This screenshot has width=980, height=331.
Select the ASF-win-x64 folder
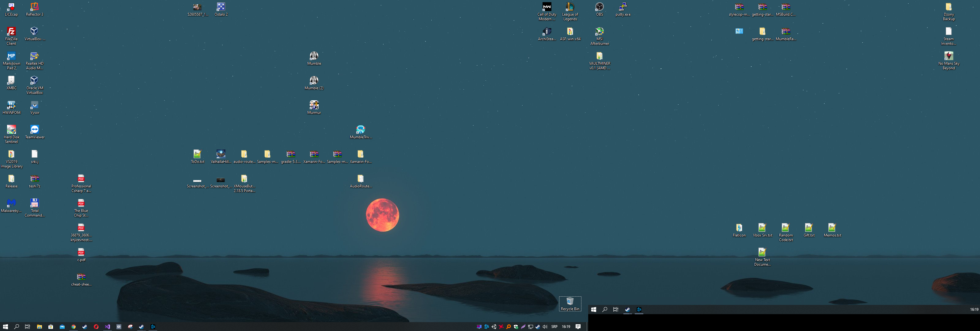[570, 34]
